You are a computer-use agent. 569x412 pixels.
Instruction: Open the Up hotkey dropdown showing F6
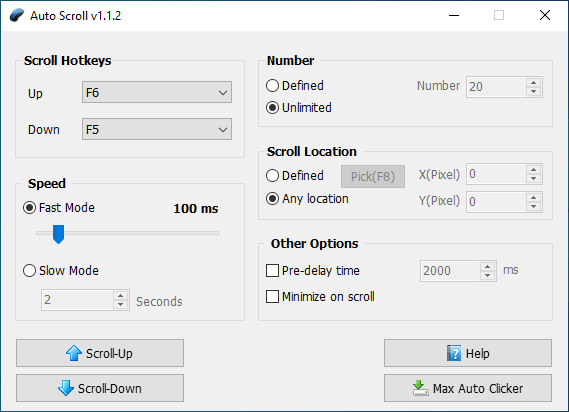pyautogui.click(x=157, y=92)
